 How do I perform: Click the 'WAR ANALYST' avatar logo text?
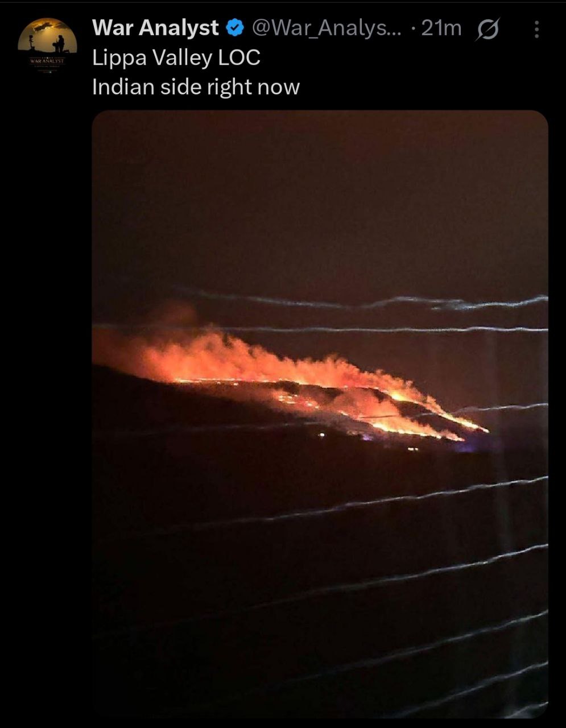[x=47, y=60]
